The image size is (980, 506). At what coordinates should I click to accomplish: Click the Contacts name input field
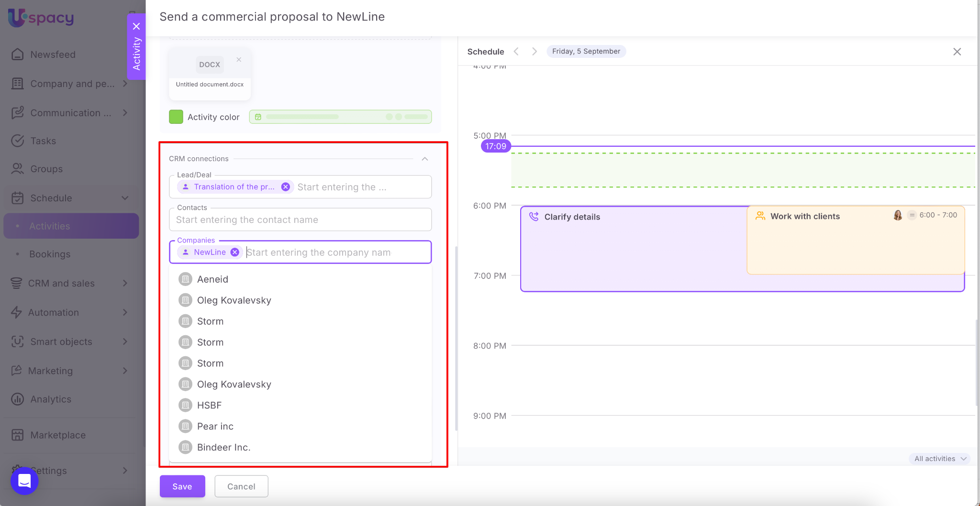[300, 220]
